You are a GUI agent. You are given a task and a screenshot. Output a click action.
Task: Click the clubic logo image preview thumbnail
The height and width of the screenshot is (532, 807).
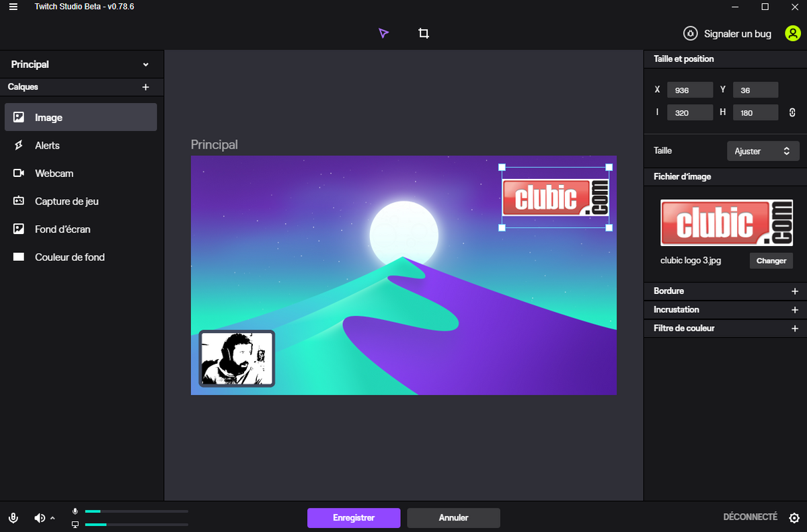[x=726, y=223]
